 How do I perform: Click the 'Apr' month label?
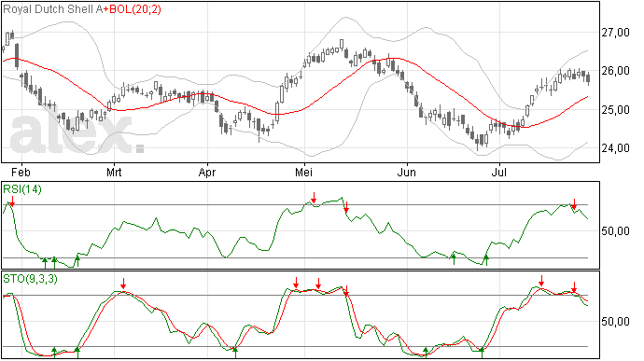tap(207, 172)
